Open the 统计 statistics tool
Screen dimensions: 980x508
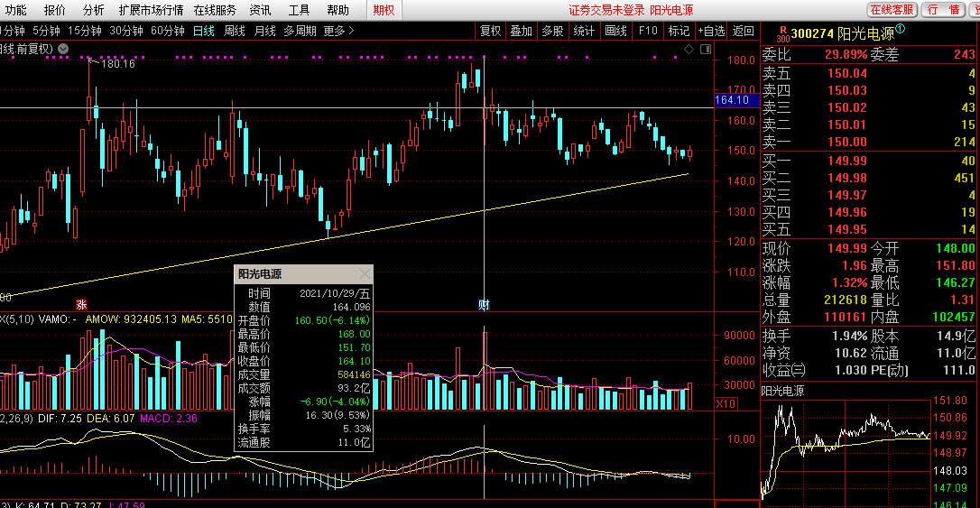[x=584, y=31]
